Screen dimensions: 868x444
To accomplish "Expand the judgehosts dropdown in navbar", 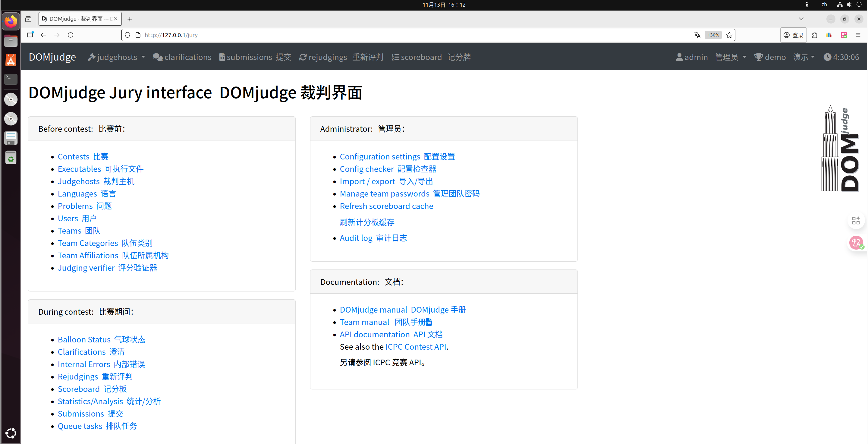I will coord(116,57).
